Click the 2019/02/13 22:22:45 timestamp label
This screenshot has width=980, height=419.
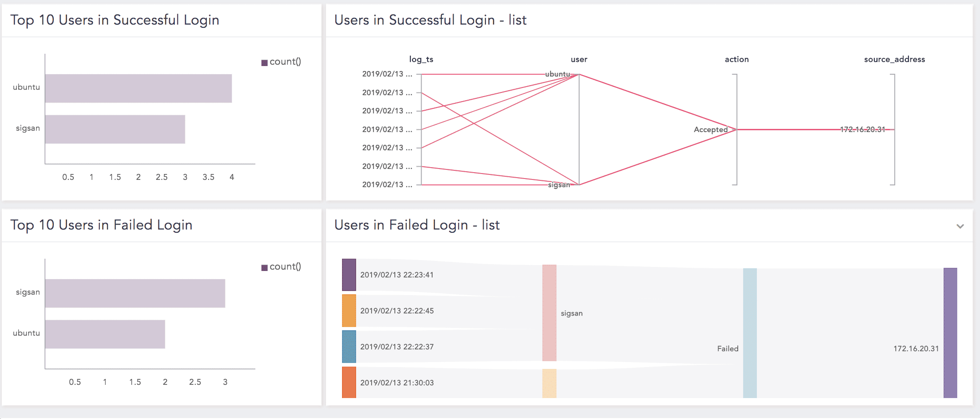click(x=397, y=311)
